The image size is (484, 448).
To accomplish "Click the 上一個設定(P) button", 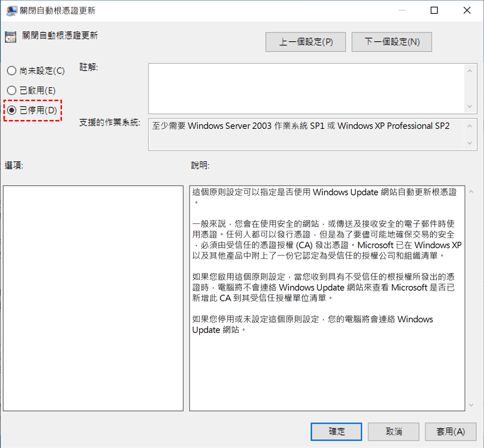I will tap(305, 42).
